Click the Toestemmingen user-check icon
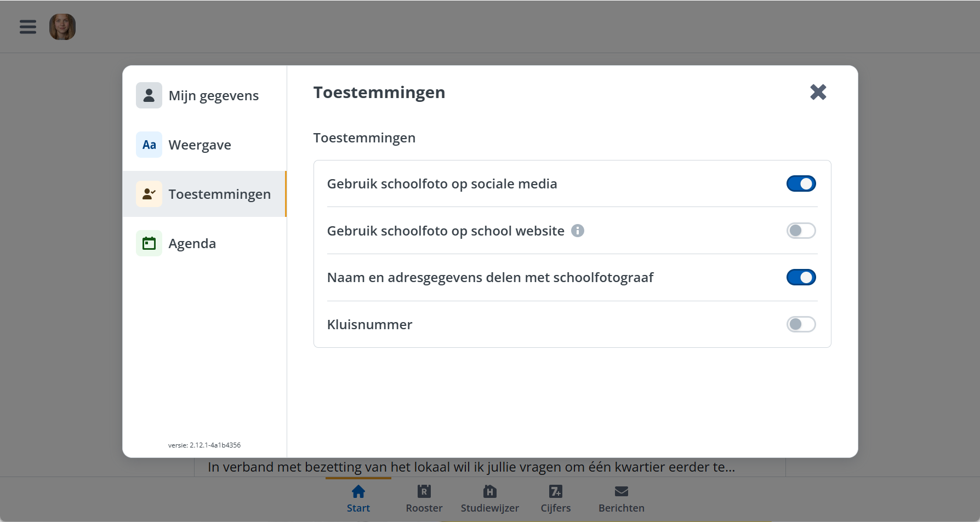Viewport: 980px width, 522px height. pyautogui.click(x=149, y=194)
